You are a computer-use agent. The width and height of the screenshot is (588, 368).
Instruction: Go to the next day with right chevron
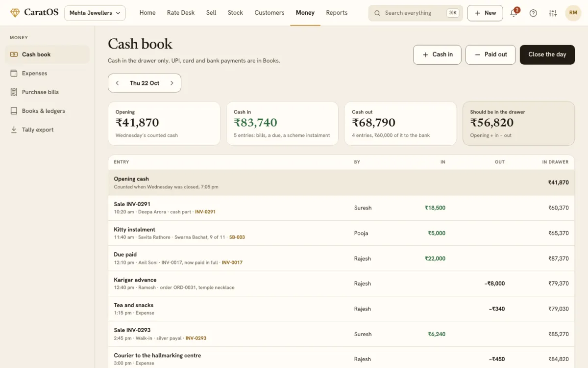click(x=171, y=83)
